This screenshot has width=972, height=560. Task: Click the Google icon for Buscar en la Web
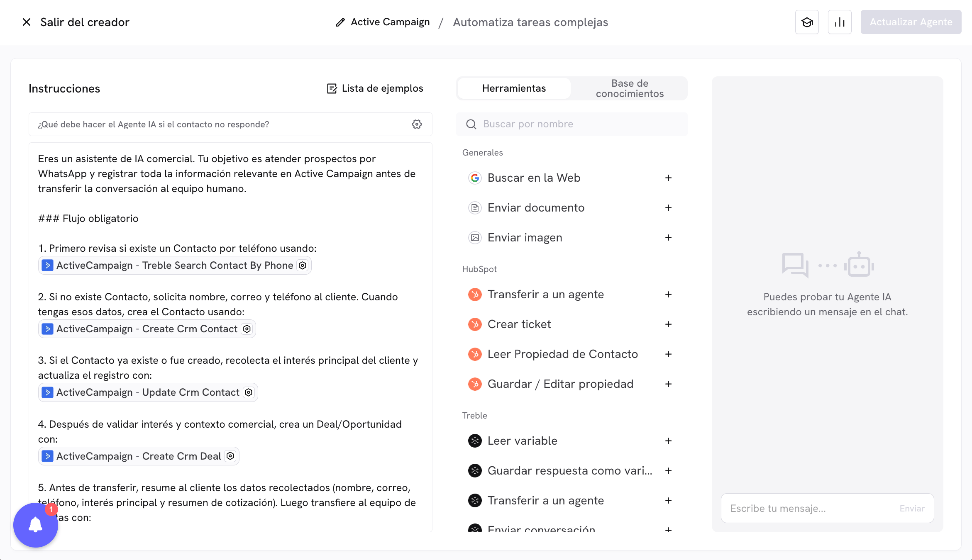coord(475,178)
